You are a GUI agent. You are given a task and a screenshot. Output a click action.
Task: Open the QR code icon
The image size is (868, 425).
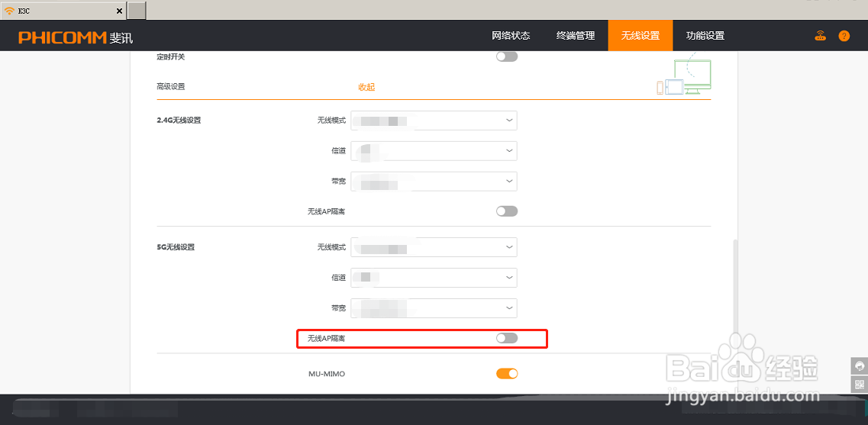click(860, 385)
